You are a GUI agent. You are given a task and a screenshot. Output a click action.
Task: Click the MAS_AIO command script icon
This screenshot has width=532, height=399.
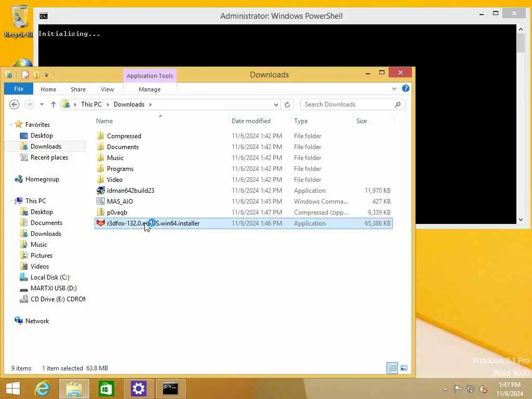pos(100,201)
